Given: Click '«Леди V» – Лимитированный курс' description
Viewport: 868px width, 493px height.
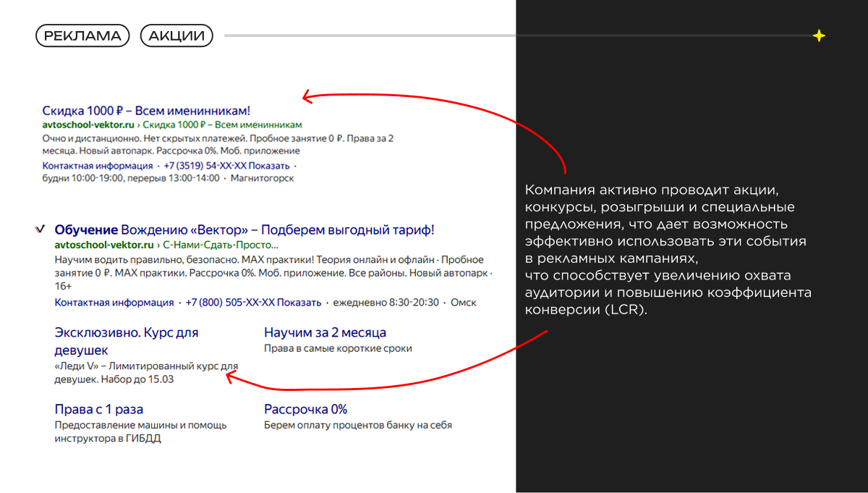Looking at the screenshot, I should pos(146,373).
